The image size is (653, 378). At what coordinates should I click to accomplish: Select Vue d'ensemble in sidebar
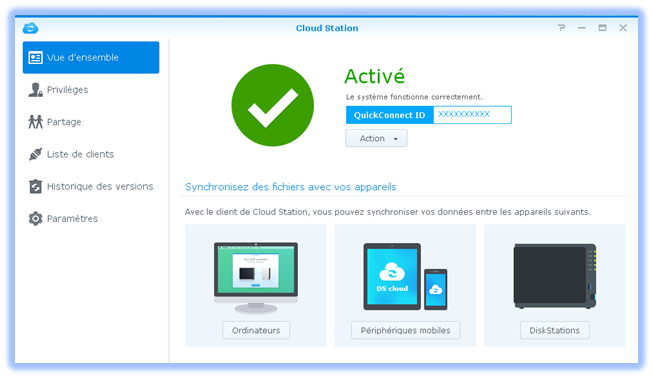91,57
